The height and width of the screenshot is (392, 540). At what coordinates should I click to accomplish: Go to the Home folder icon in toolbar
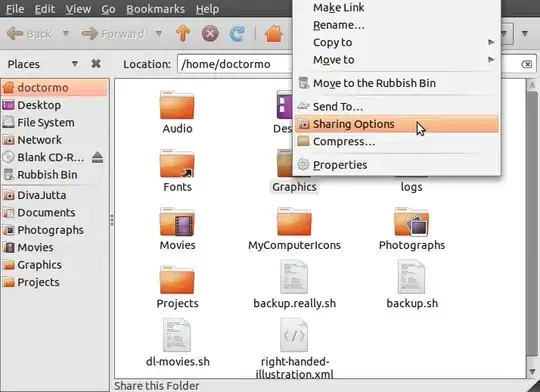(x=274, y=34)
